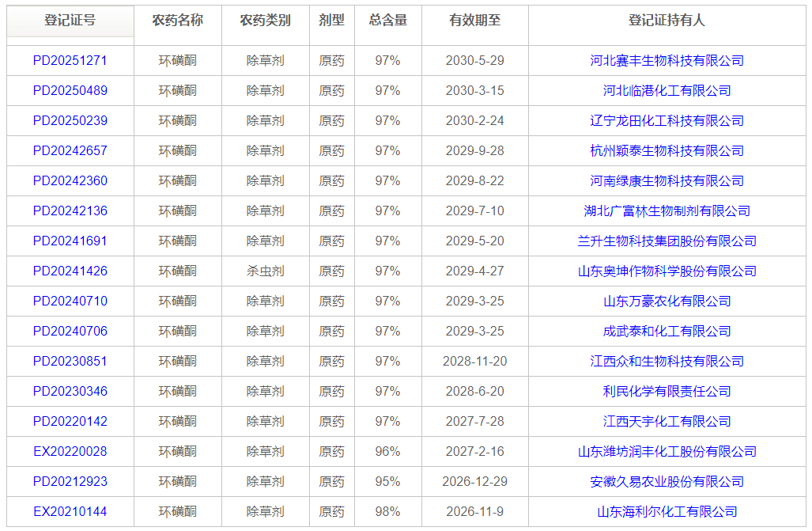Screen dimensions: 812x531
Task: Open registration PD20240710 link
Action: coord(70,302)
